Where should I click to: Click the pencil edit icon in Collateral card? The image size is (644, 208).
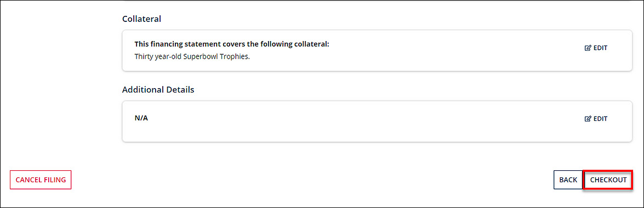[588, 48]
